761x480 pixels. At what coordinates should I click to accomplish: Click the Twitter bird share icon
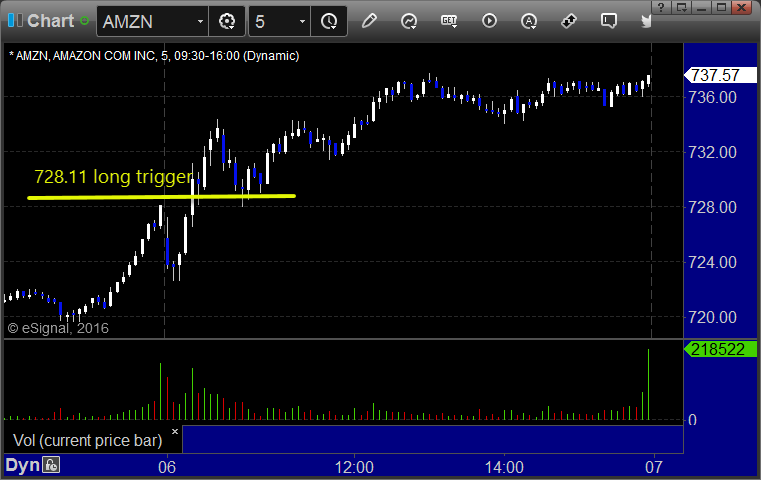646,21
